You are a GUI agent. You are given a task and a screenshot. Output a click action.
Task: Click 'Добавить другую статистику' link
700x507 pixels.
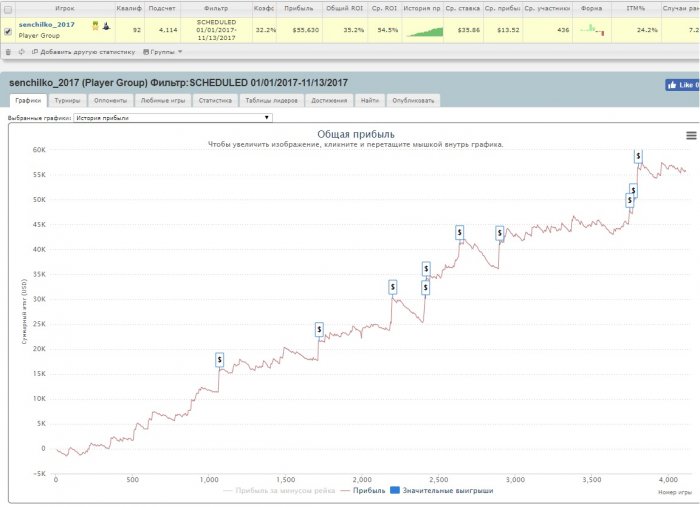coord(87,51)
